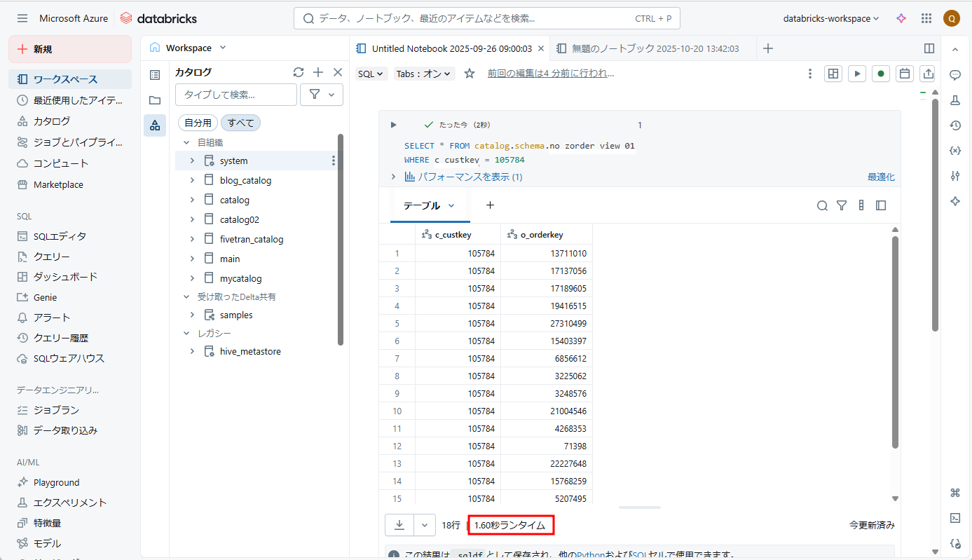
Task: Open the apps grid icon in header
Action: (x=926, y=19)
